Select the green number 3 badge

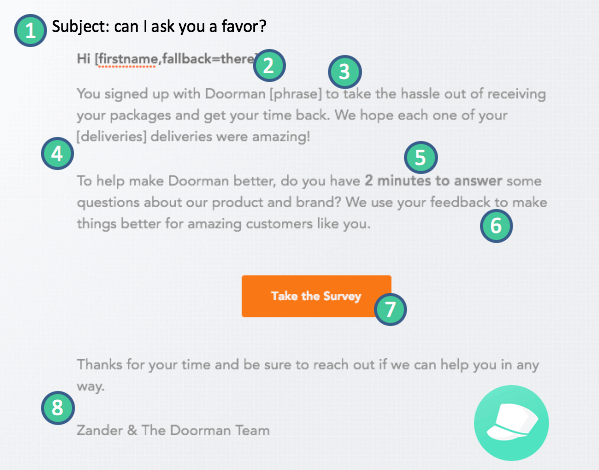345,72
